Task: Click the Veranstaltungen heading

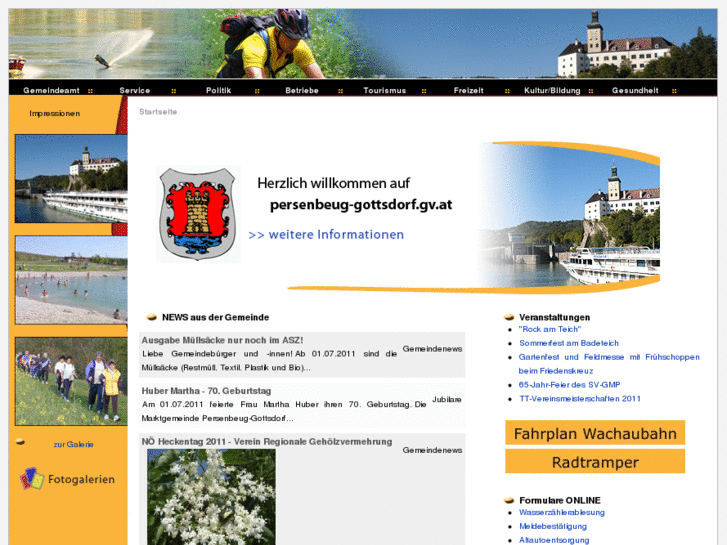Action: [555, 317]
